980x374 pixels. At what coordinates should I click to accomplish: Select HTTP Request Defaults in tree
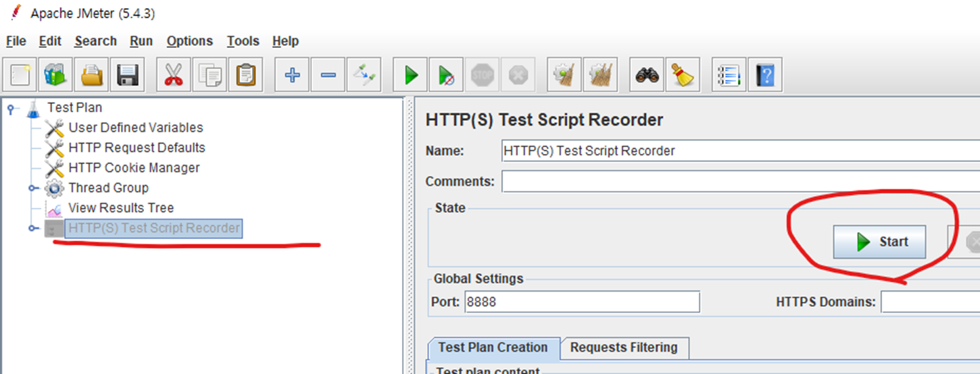[137, 148]
